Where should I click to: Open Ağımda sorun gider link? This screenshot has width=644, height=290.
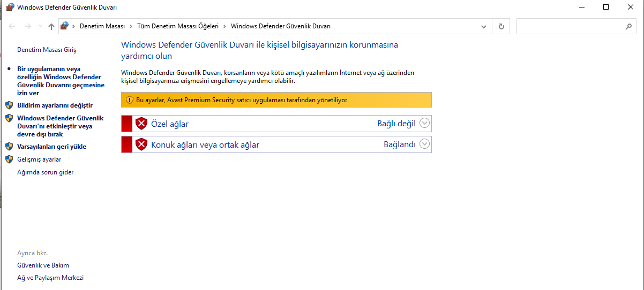(46, 172)
